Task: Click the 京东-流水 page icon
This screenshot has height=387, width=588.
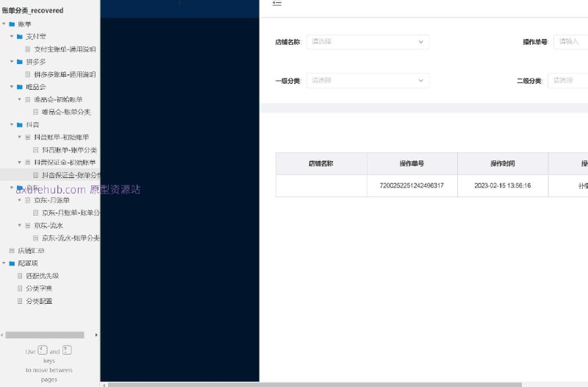Action: pos(28,225)
